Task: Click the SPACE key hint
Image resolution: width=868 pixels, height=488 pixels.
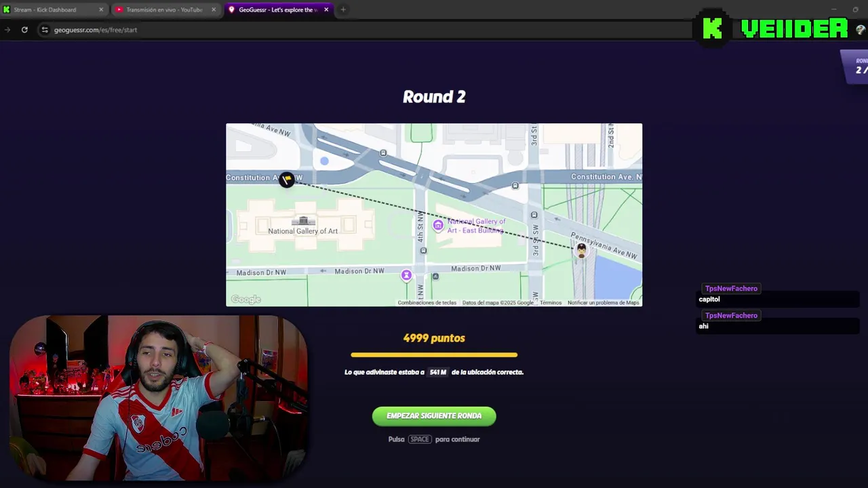Action: pos(419,439)
